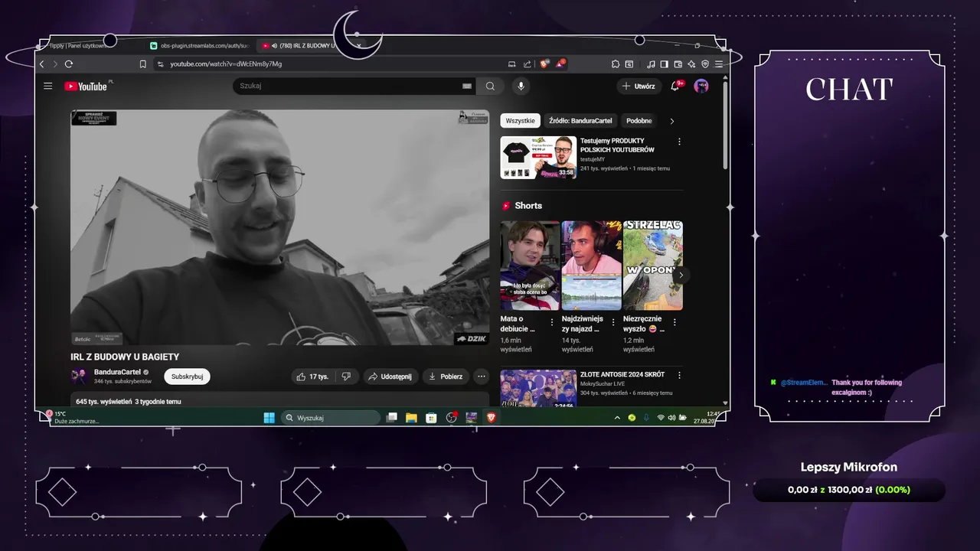Open the BanduraCartel channel avatar
Screen dimensions: 980x551
coord(79,377)
